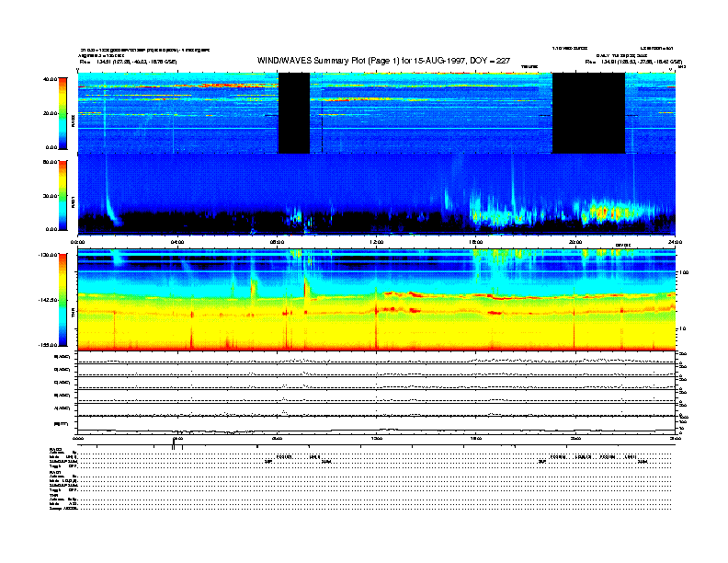This screenshot has width=728, height=563.
Task: Click the TNR vertical axis label
Action: tap(73, 315)
